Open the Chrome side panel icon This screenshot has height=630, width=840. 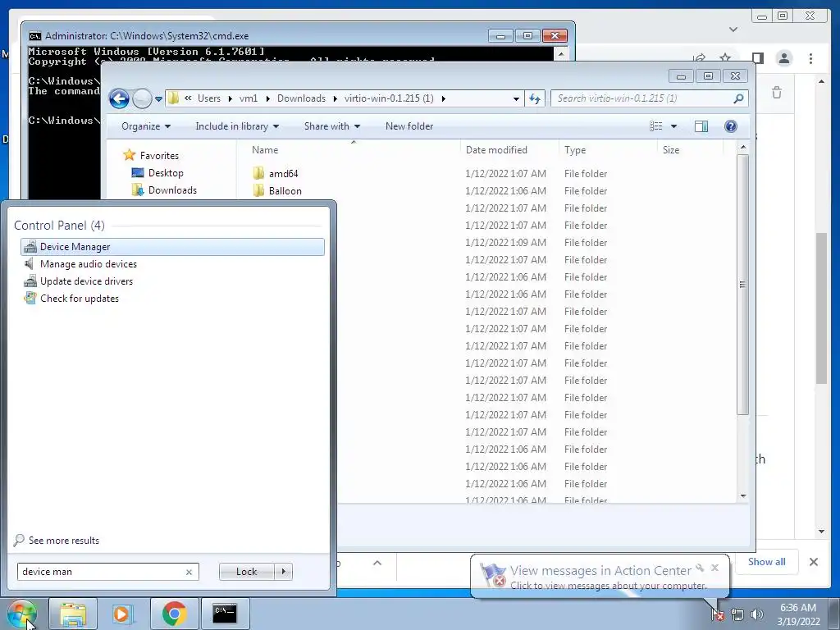pos(757,58)
